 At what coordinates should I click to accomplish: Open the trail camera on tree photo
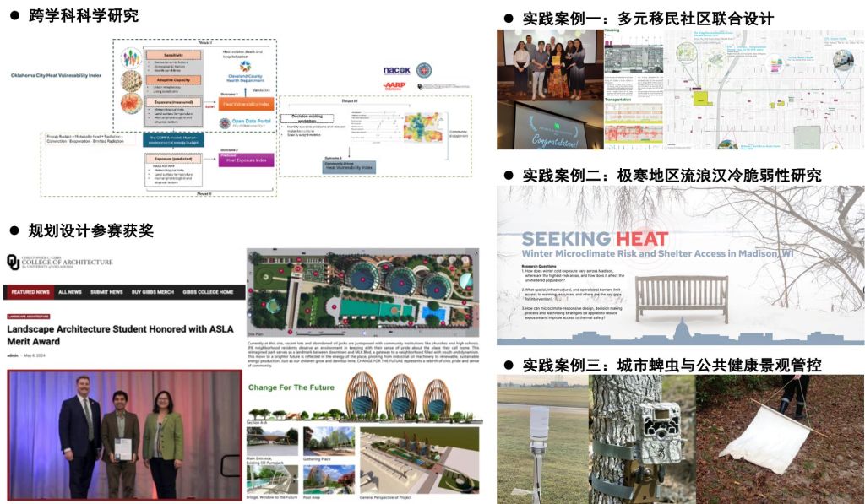pos(642,440)
